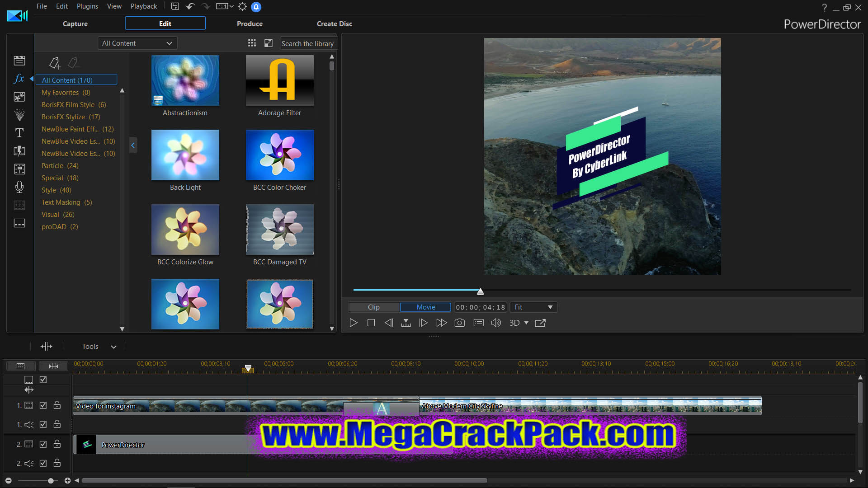Image resolution: width=868 pixels, height=488 pixels.
Task: Click the timeline zoom slider handle
Action: pos(51,481)
